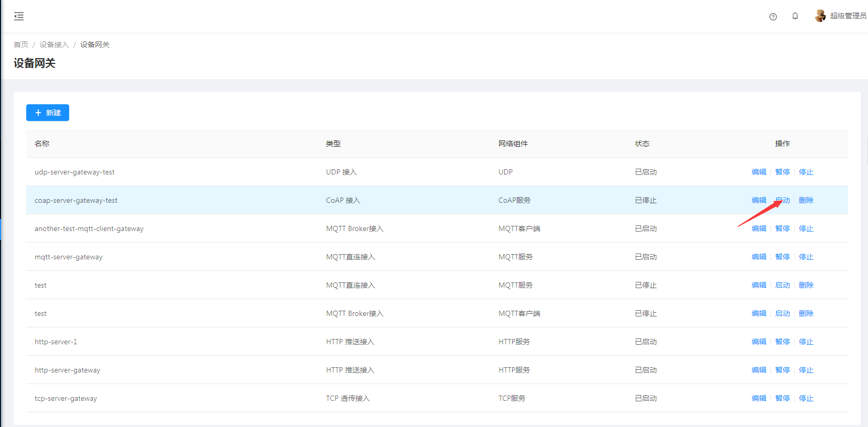Viewport: 868px width, 427px height.
Task: Pause the mqtt-server-gateway gateway
Action: (782, 257)
